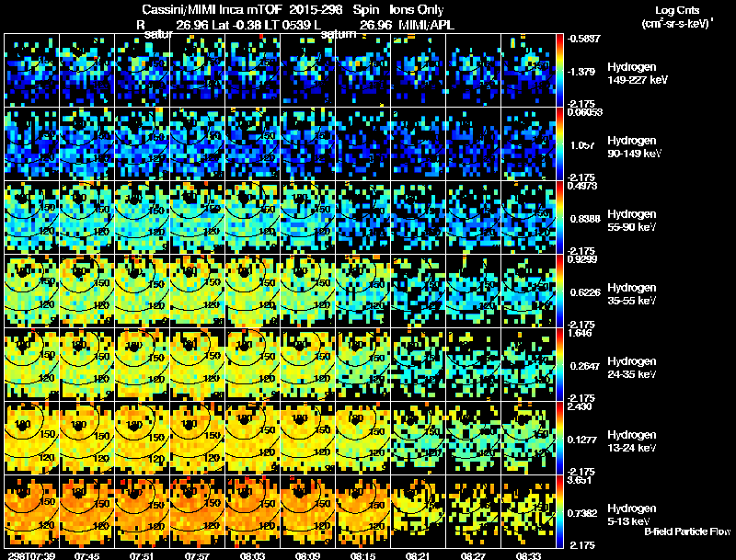This screenshot has height=560, width=736.
Task: Click the color bar beside Hydrogen 5-13 keV
Action: coord(559,512)
